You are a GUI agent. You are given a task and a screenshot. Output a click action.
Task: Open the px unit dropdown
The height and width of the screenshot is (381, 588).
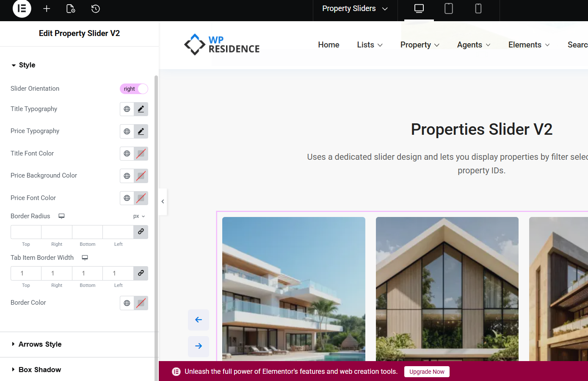(x=139, y=216)
